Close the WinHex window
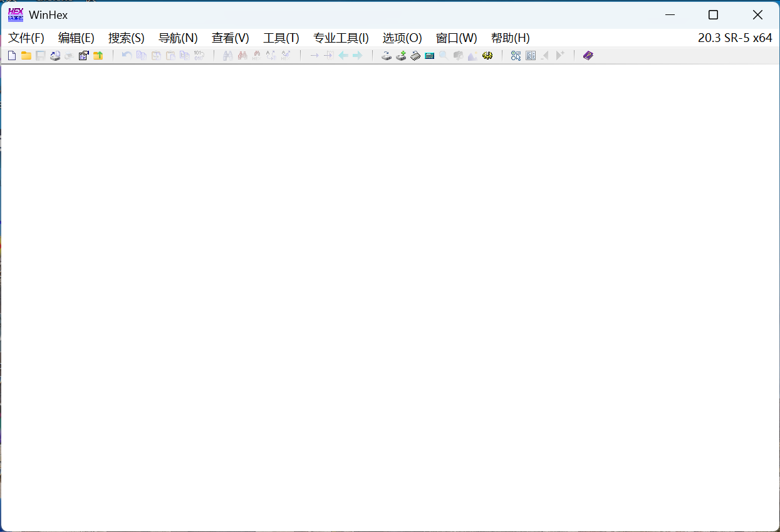The image size is (780, 532). coord(757,15)
